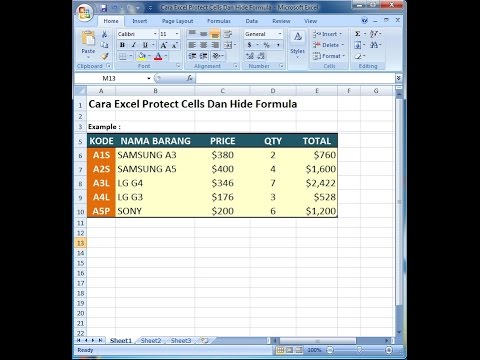Open Name Box dropdown arrow
Image resolution: width=480 pixels, height=360 pixels.
(149, 78)
